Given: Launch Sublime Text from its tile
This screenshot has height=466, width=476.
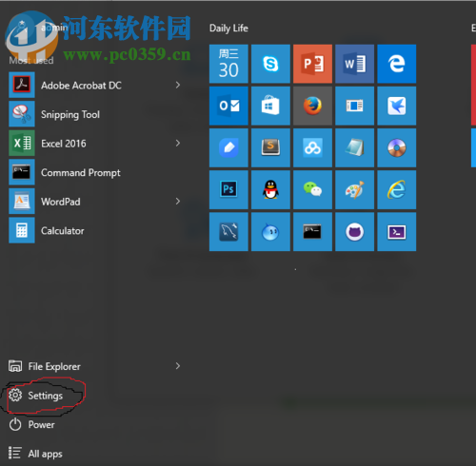Looking at the screenshot, I should pos(270,147).
